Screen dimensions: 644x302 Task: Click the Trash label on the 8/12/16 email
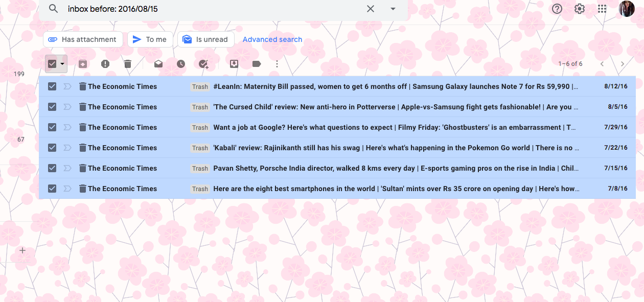(x=200, y=87)
